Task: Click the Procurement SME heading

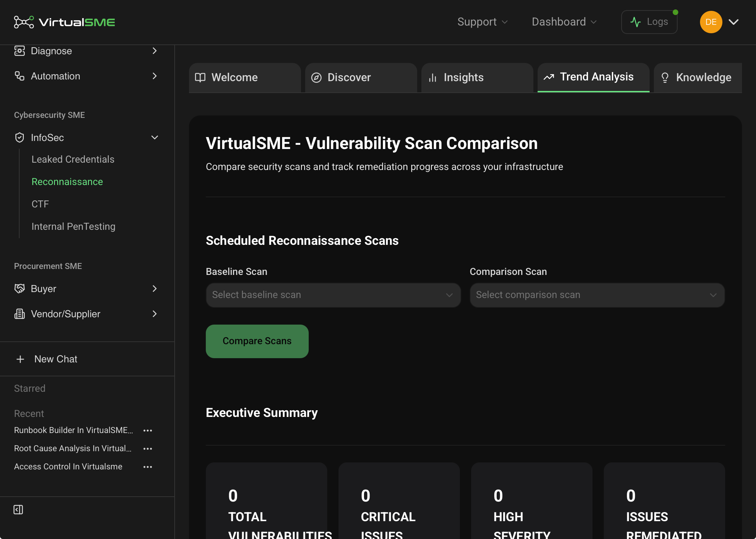Action: [x=48, y=266]
